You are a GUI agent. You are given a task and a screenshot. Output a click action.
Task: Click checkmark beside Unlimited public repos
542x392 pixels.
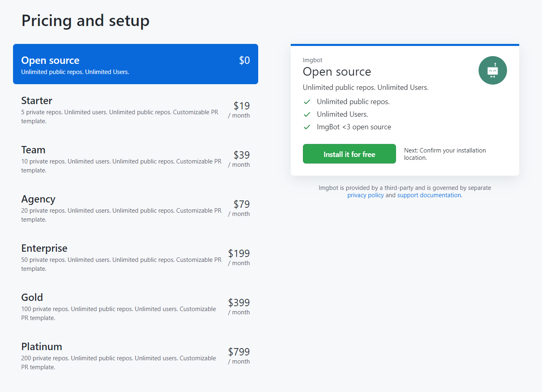click(x=307, y=102)
